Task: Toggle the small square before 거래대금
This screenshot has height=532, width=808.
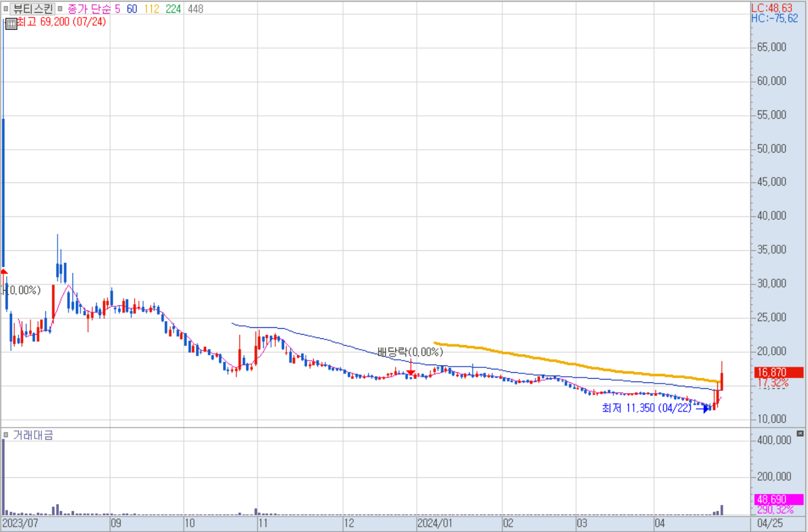Action: (x=5, y=435)
